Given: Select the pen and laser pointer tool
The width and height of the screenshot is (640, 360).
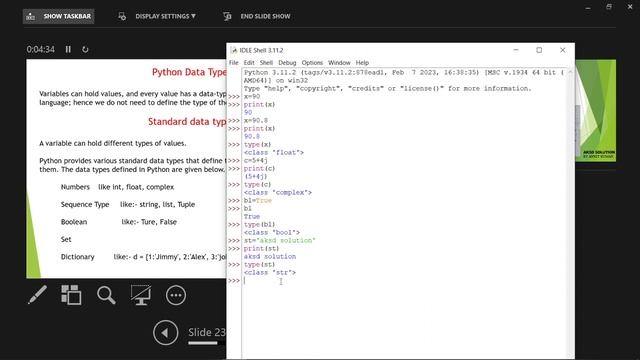Looking at the screenshot, I should coord(37,295).
